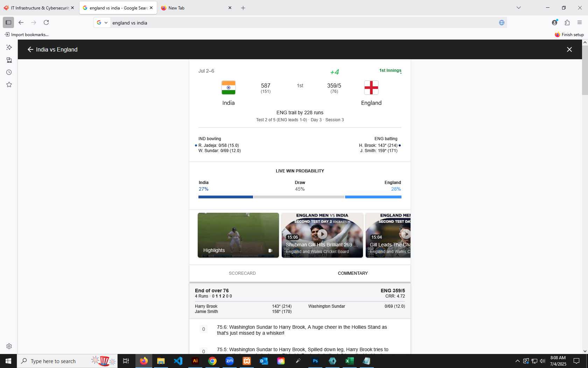Open Zoom from taskbar

[230, 361]
